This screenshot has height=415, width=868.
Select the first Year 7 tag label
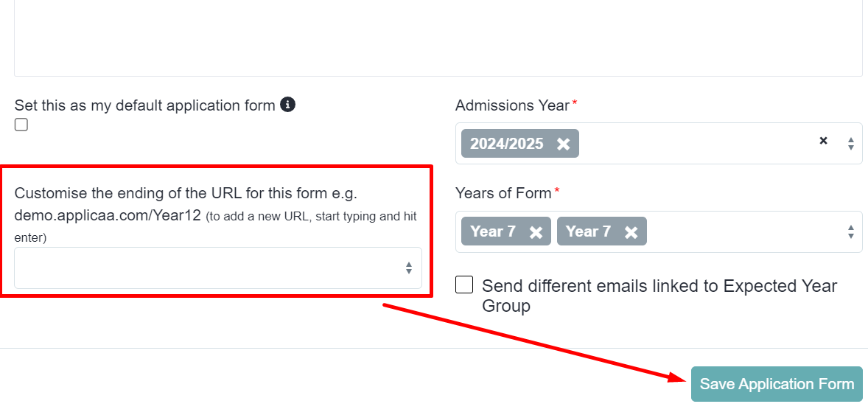pyautogui.click(x=493, y=231)
